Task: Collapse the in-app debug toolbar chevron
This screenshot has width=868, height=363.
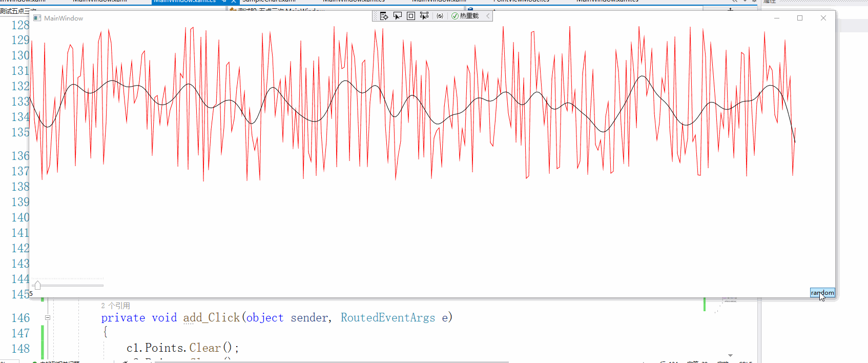Action: click(488, 16)
